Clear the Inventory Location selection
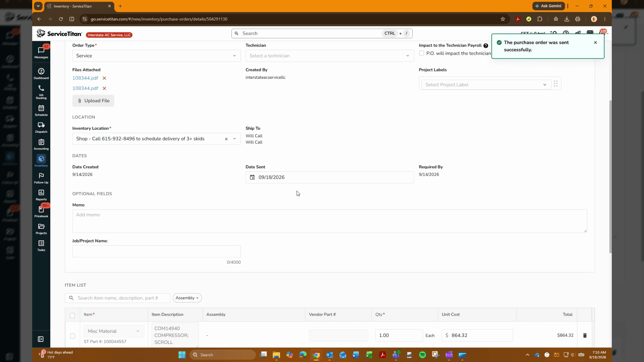This screenshot has width=644, height=362. (x=226, y=139)
